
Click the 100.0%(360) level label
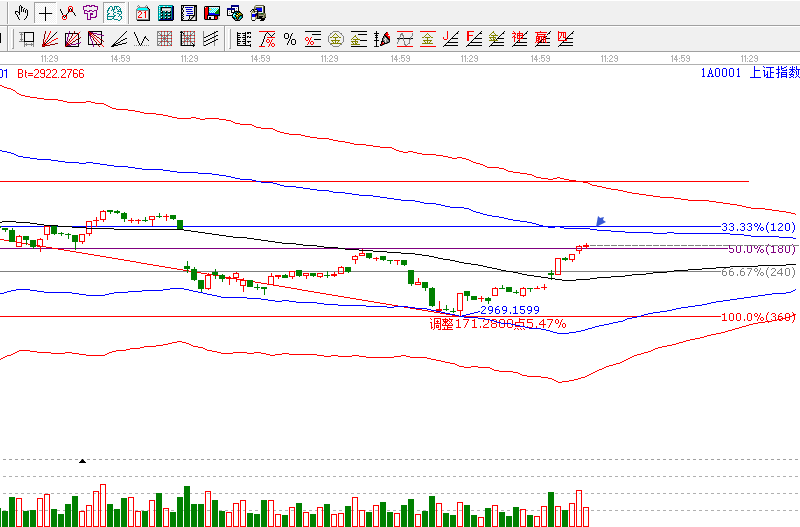(758, 317)
